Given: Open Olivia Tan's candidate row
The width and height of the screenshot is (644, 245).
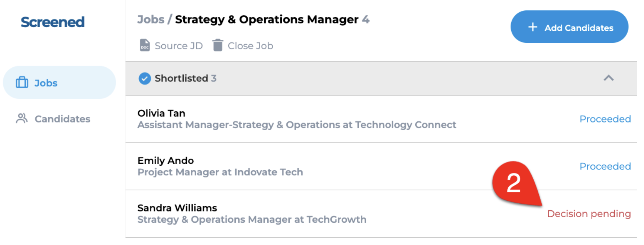Looking at the screenshot, I should (381, 119).
